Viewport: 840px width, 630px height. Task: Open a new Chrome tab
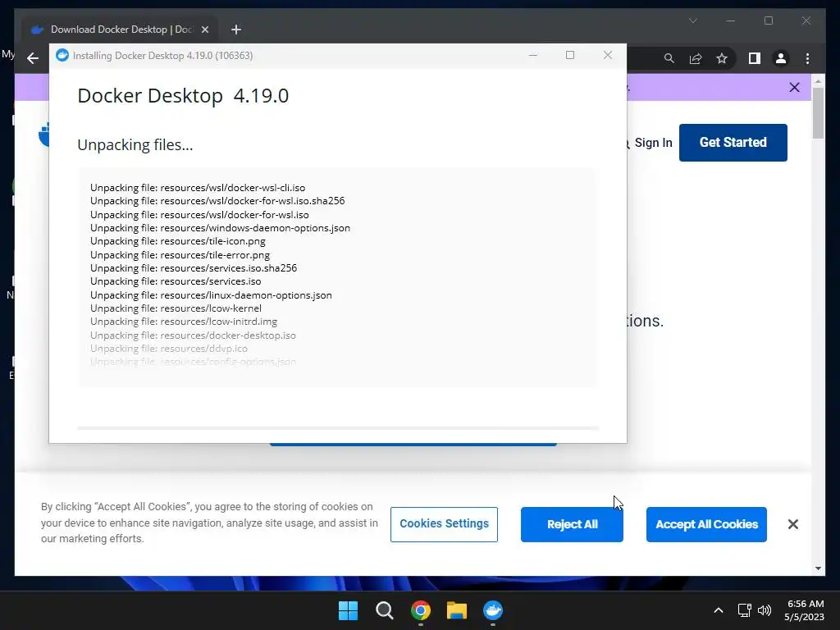[x=236, y=30]
